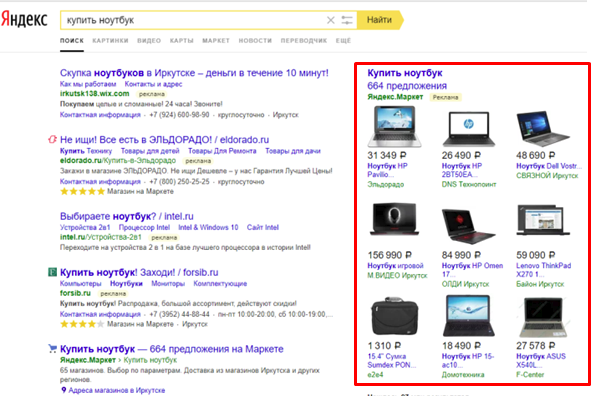602x396 pixels.
Task: Click Компьютеры sitelink under forsib.ru
Action: [x=81, y=284]
